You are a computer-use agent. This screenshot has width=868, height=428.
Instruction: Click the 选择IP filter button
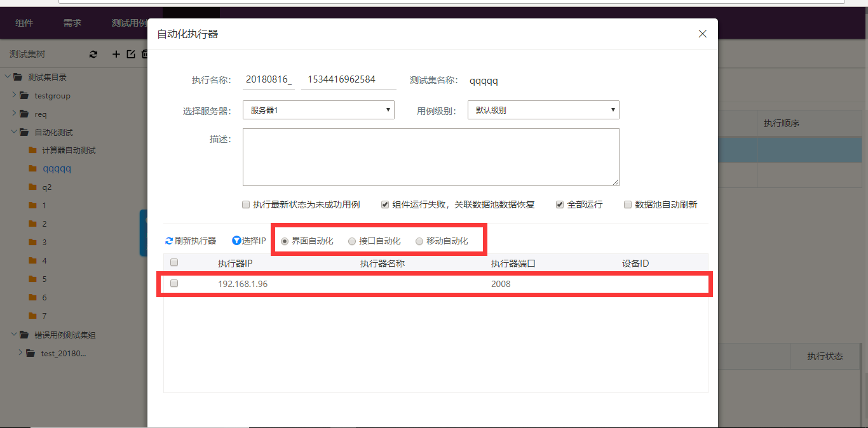click(x=249, y=241)
